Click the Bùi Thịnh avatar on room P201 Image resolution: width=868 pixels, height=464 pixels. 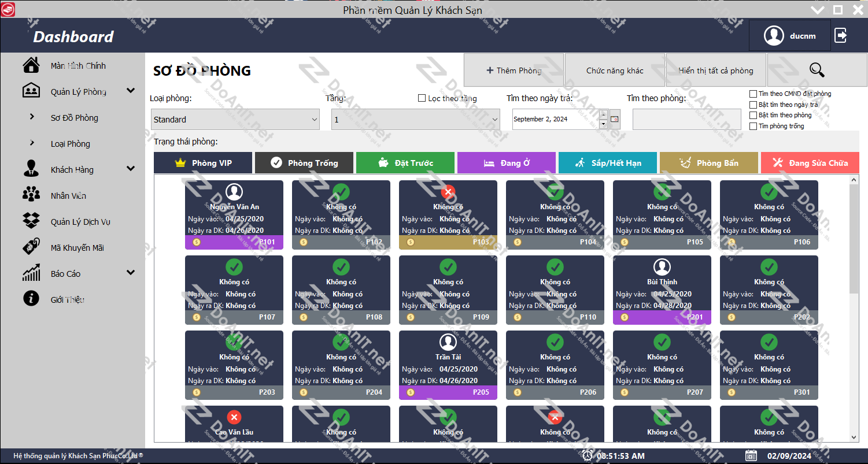click(x=662, y=267)
